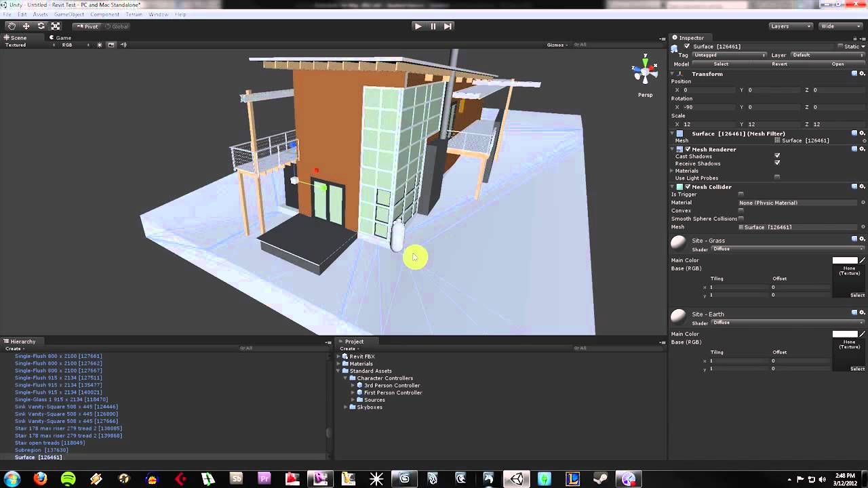This screenshot has height=488, width=868.
Task: Open the Component menu
Action: 104,14
